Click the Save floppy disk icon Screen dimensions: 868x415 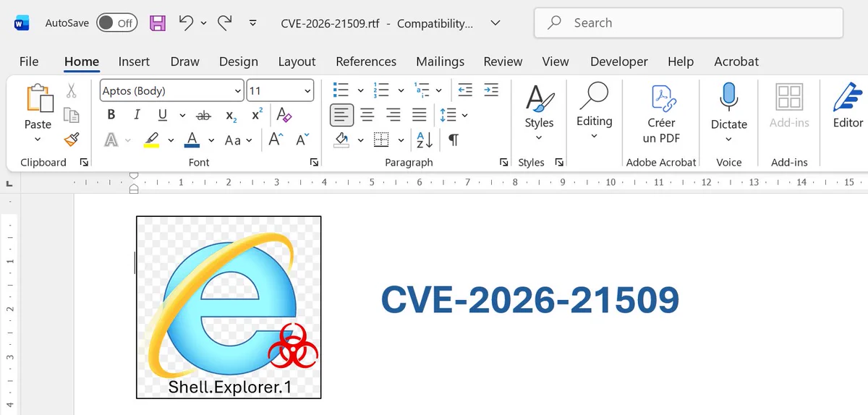point(158,23)
